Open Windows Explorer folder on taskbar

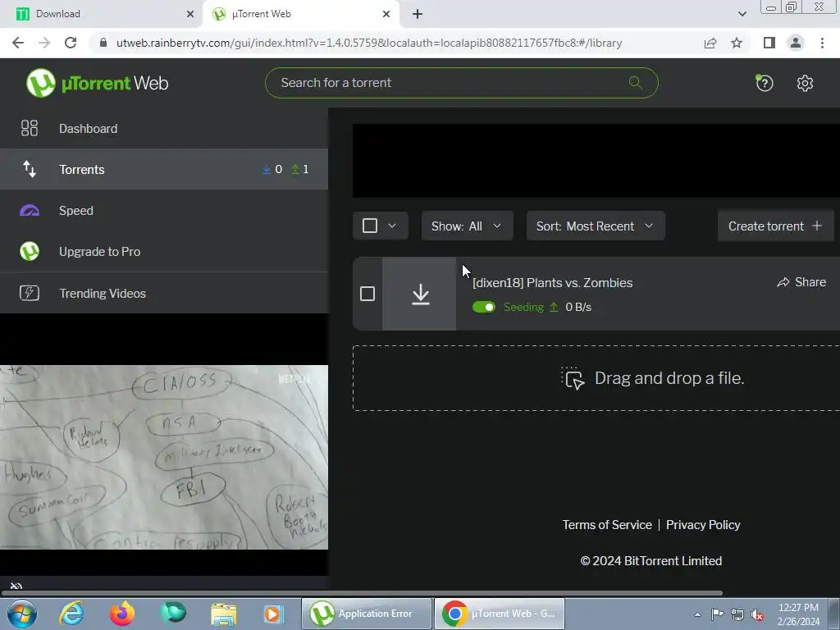223,614
